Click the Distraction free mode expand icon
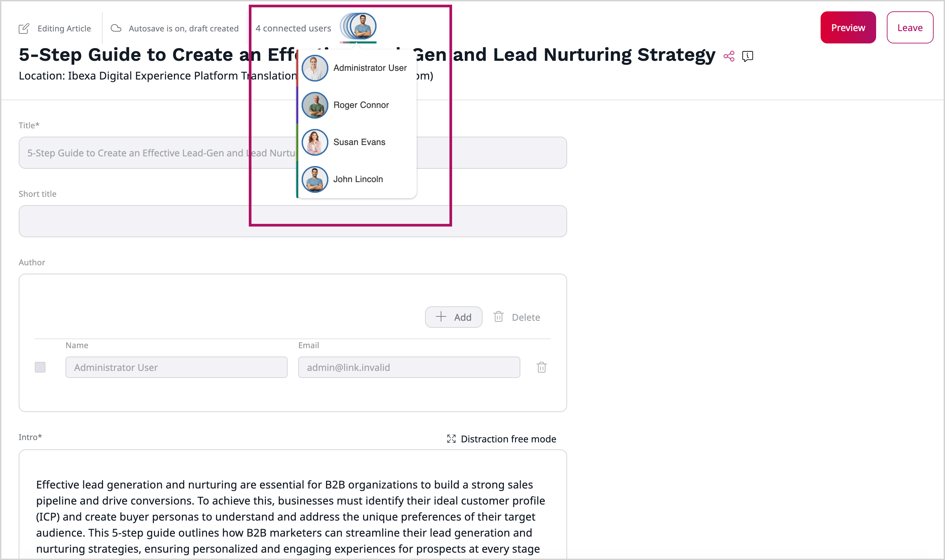Image resolution: width=945 pixels, height=560 pixels. [451, 438]
